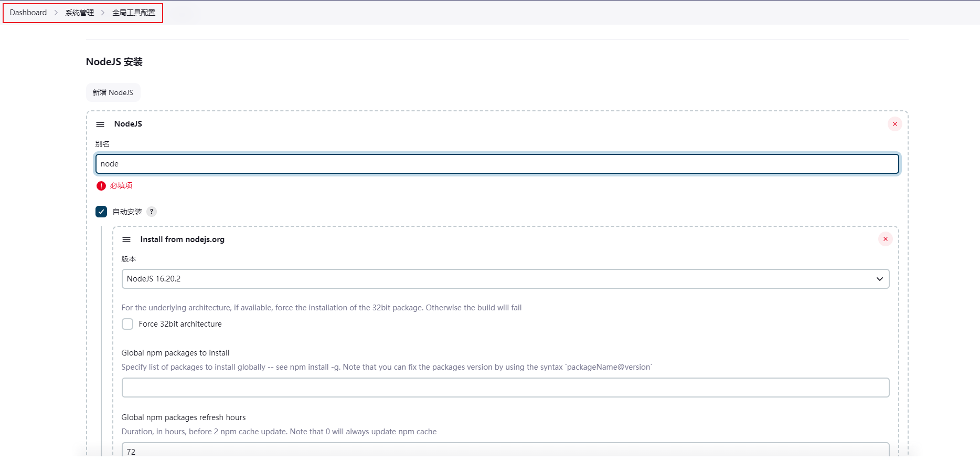Uncheck the 自动安装 checkbox
Screen dimensions: 980x460
point(101,212)
